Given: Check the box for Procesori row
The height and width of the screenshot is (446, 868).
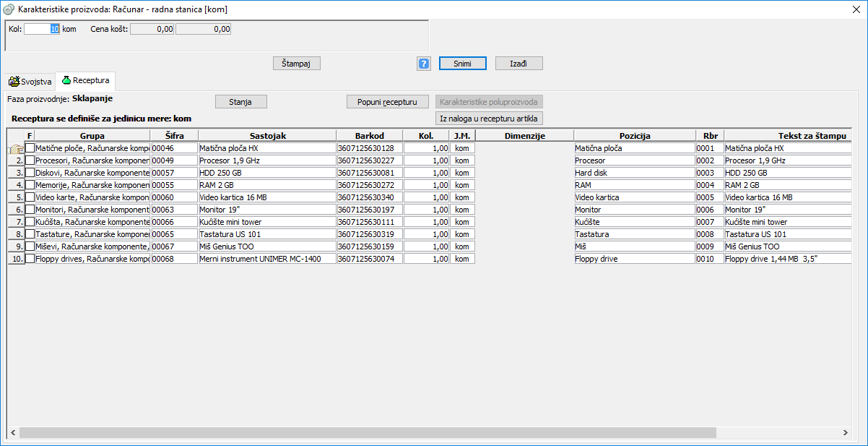Looking at the screenshot, I should [30, 160].
